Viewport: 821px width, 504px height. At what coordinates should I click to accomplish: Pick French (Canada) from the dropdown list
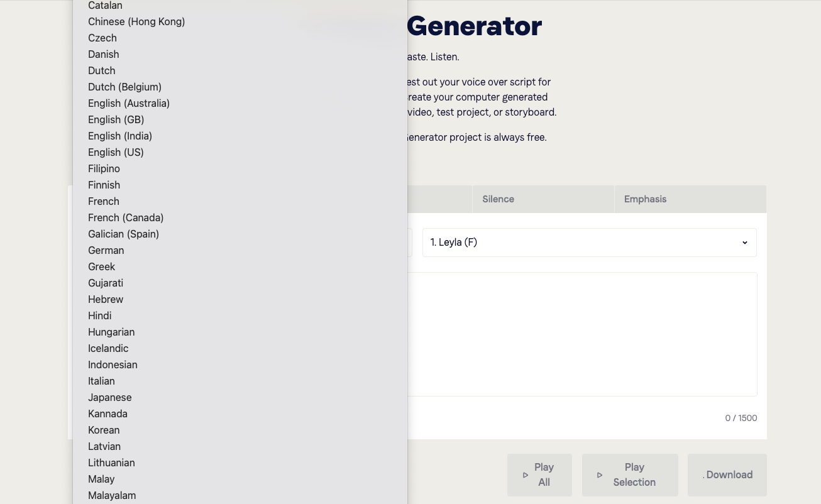click(126, 217)
